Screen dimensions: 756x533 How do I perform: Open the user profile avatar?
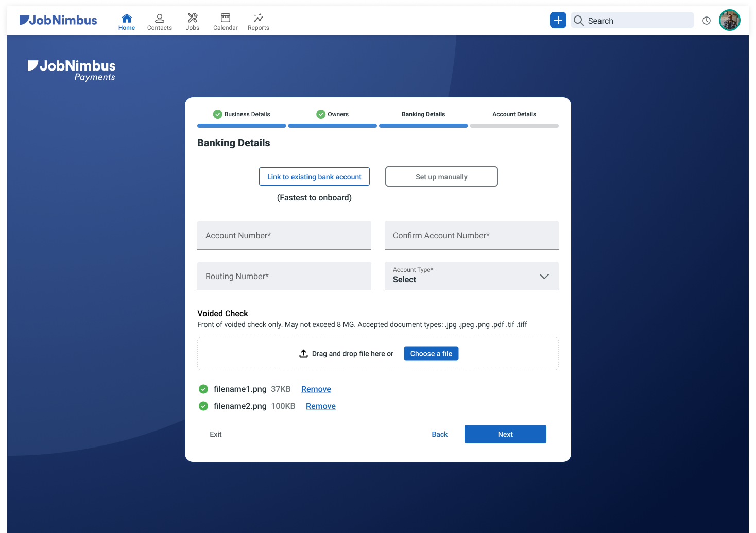(730, 20)
